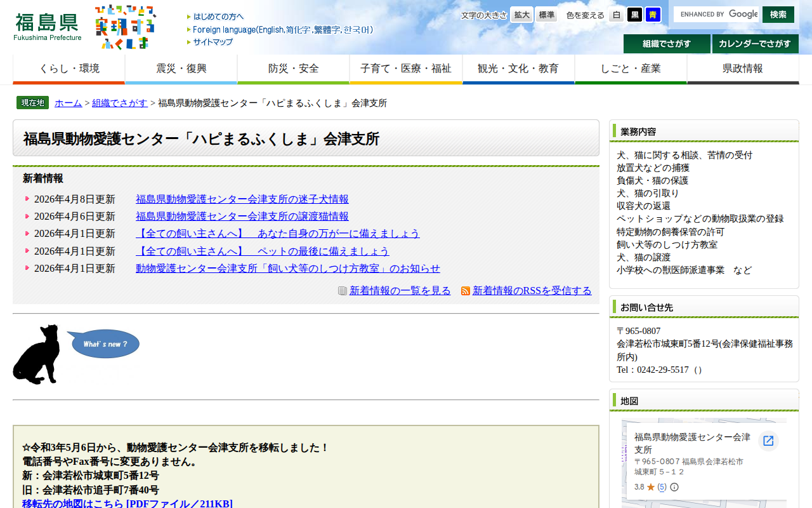Select white 白 color scheme
The width and height of the screenshot is (812, 508).
(616, 15)
